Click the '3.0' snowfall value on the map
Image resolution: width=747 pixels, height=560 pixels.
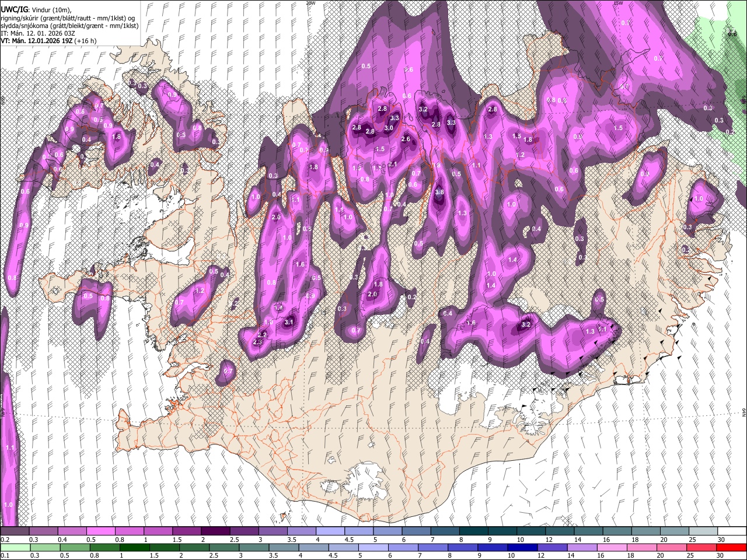[389, 128]
